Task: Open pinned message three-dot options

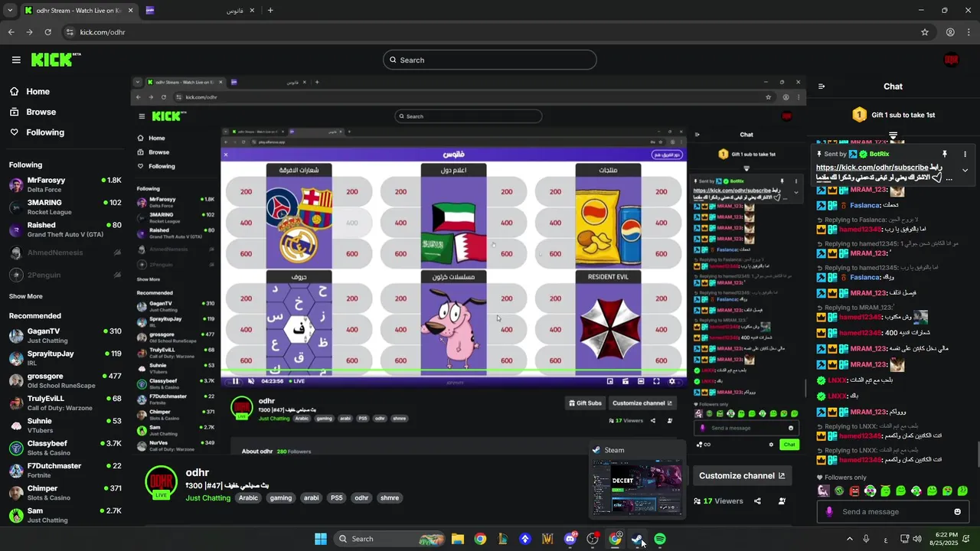Action: 965,154
